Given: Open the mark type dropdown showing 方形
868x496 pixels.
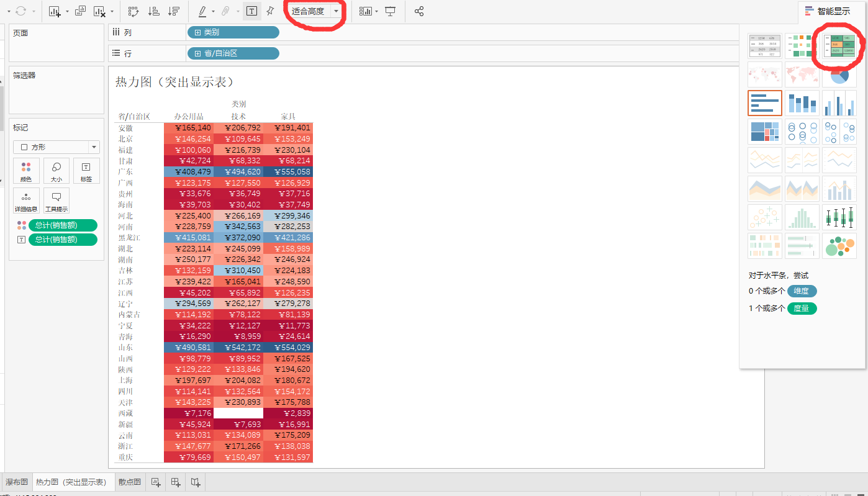Looking at the screenshot, I should click(95, 147).
